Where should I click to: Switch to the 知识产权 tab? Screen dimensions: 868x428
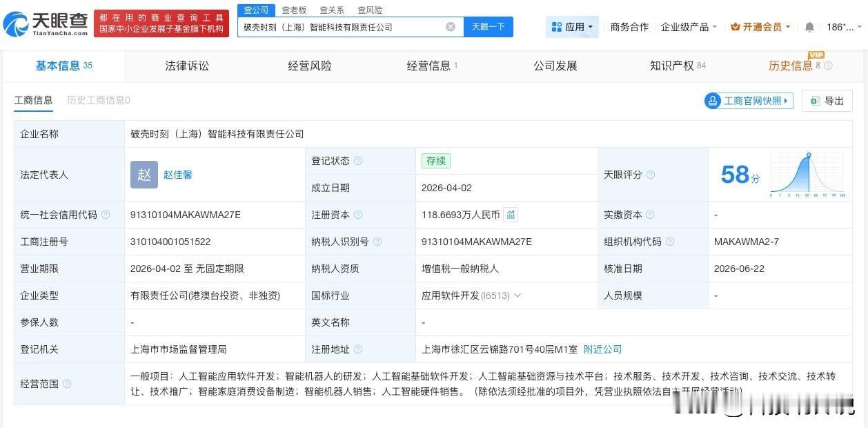coord(678,66)
